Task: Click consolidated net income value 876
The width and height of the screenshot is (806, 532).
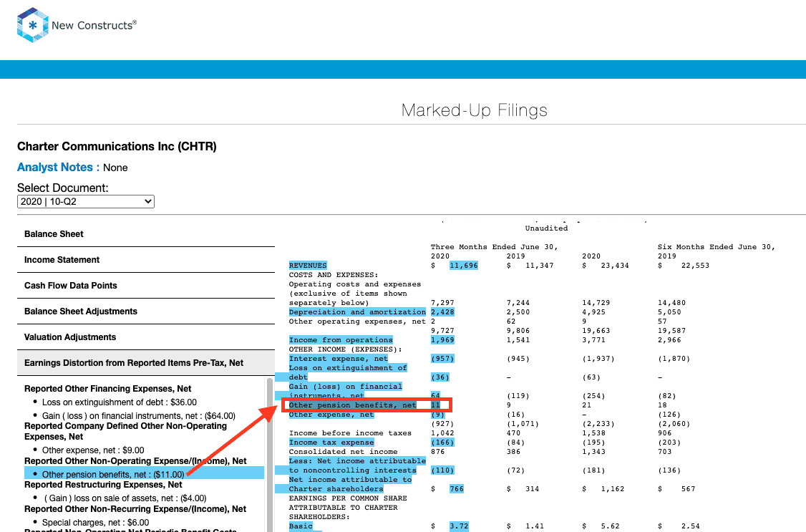Action: click(x=437, y=451)
